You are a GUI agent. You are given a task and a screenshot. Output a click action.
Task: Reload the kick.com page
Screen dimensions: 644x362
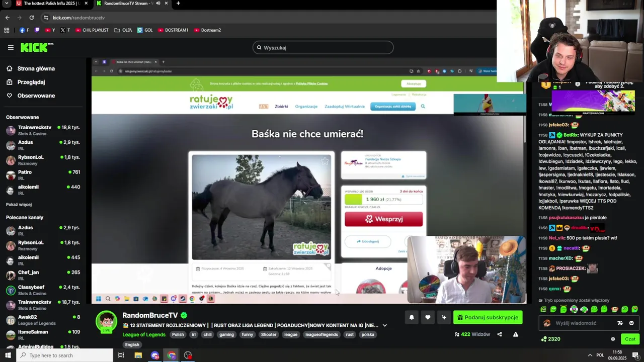[x=31, y=18]
